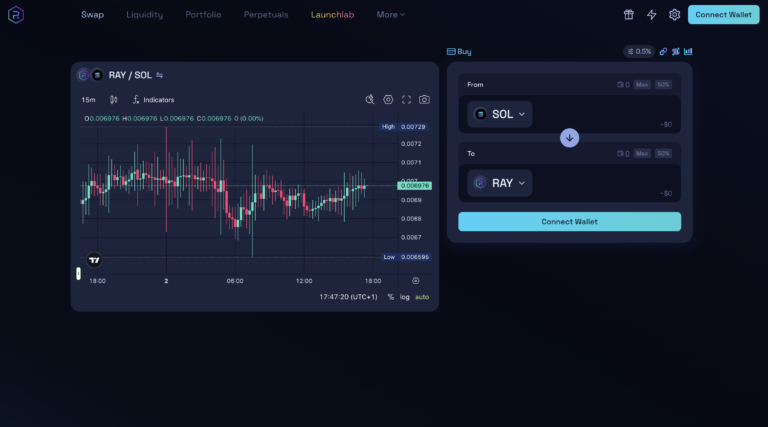Enter fullscreen chart mode

point(407,100)
